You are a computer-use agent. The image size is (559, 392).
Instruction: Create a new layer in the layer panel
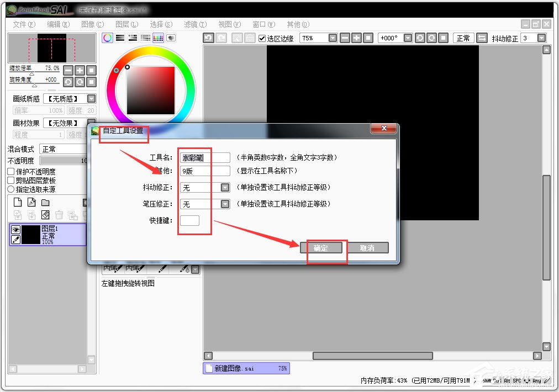tap(18, 203)
